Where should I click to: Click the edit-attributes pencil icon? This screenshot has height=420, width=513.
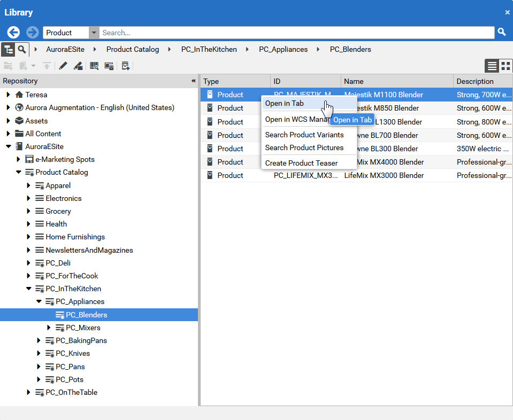pyautogui.click(x=78, y=66)
